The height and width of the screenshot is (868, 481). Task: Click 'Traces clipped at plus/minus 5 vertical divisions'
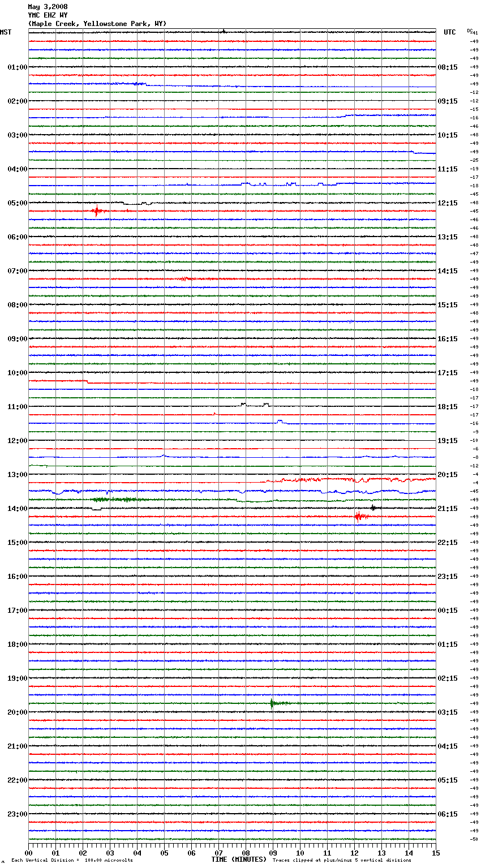pyautogui.click(x=342, y=861)
